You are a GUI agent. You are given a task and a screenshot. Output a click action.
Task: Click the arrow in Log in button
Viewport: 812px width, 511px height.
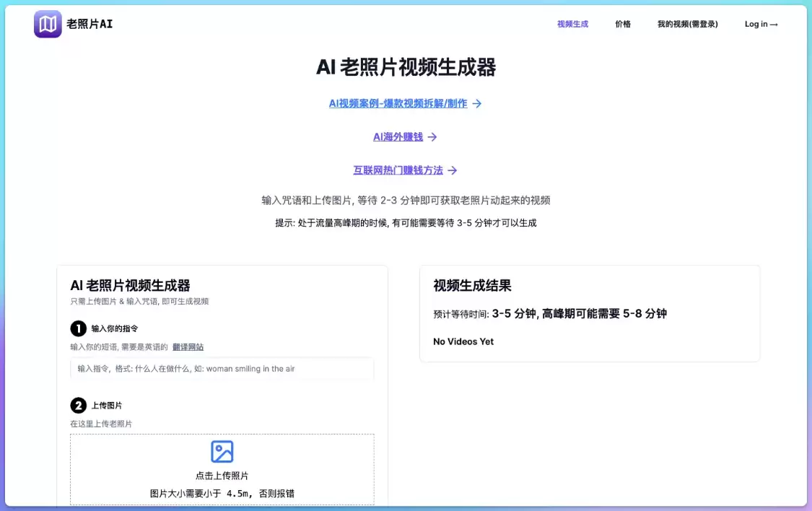click(774, 24)
